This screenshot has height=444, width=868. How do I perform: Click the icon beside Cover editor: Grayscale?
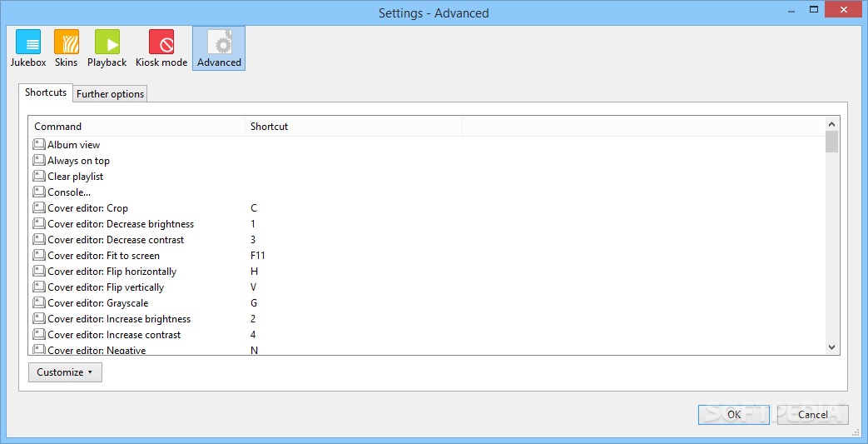tap(39, 302)
